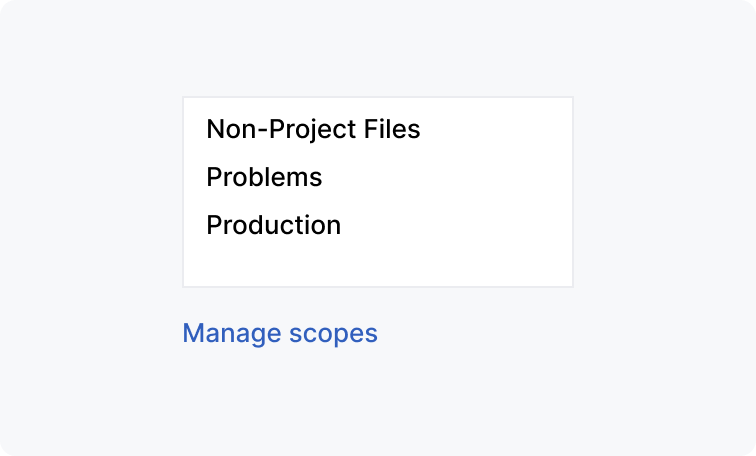Highlight the Production entry

(273, 225)
